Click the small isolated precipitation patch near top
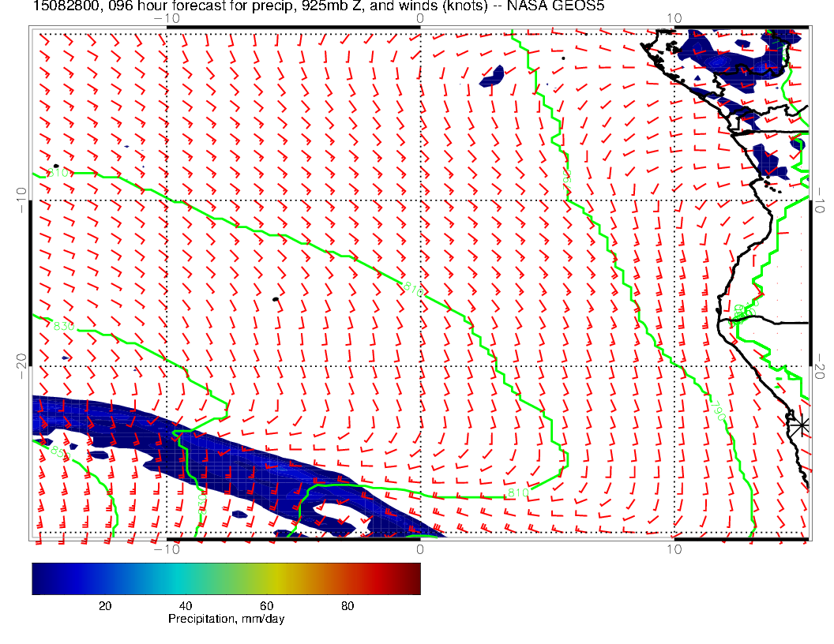Screen dimensions: 834x644 (x=492, y=76)
